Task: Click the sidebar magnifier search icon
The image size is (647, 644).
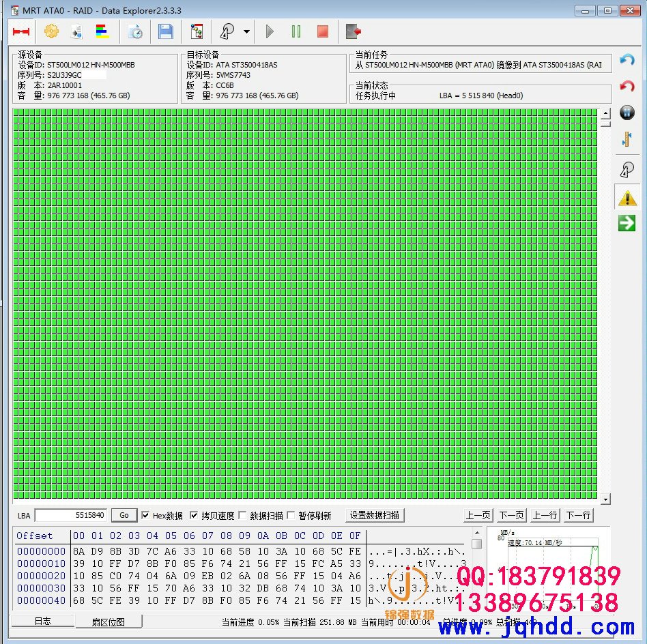Action: (x=627, y=170)
